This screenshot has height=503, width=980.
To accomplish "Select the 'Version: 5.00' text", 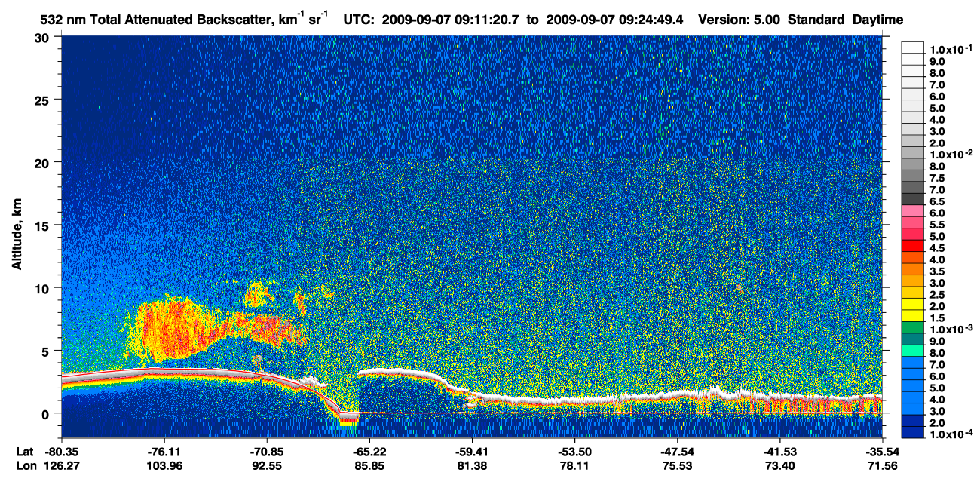I will (740, 20).
